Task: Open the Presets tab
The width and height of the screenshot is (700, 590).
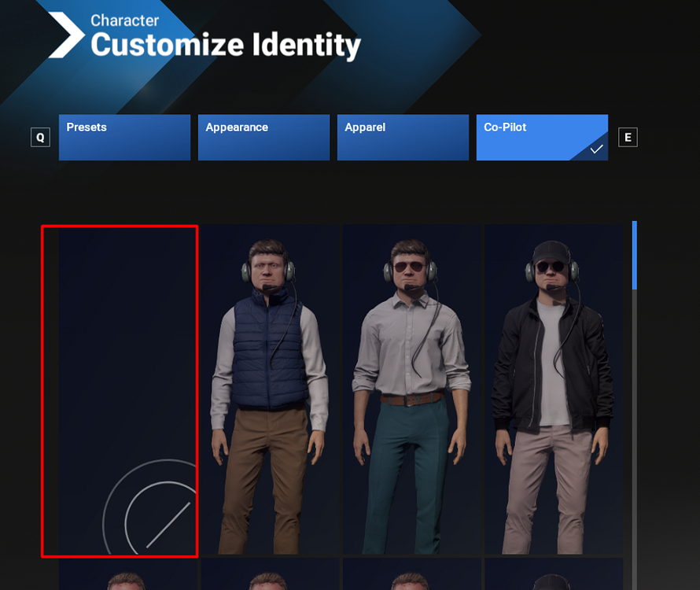Action: [124, 138]
